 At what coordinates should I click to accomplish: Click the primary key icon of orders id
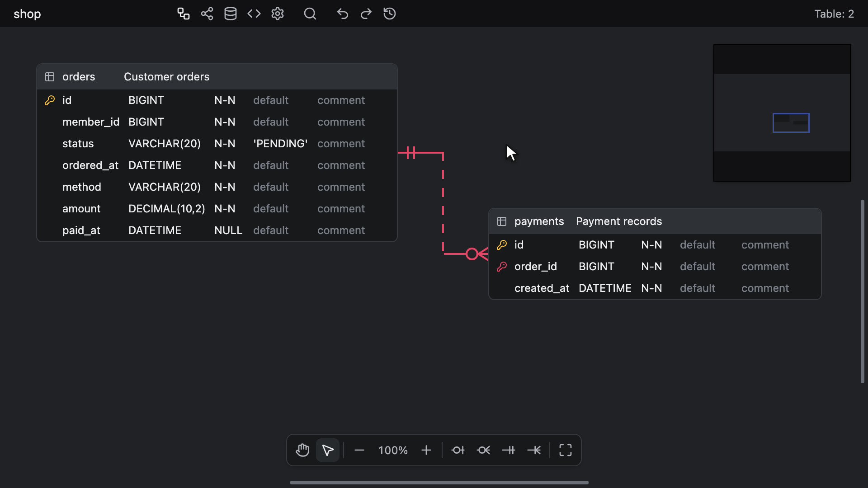[50, 100]
